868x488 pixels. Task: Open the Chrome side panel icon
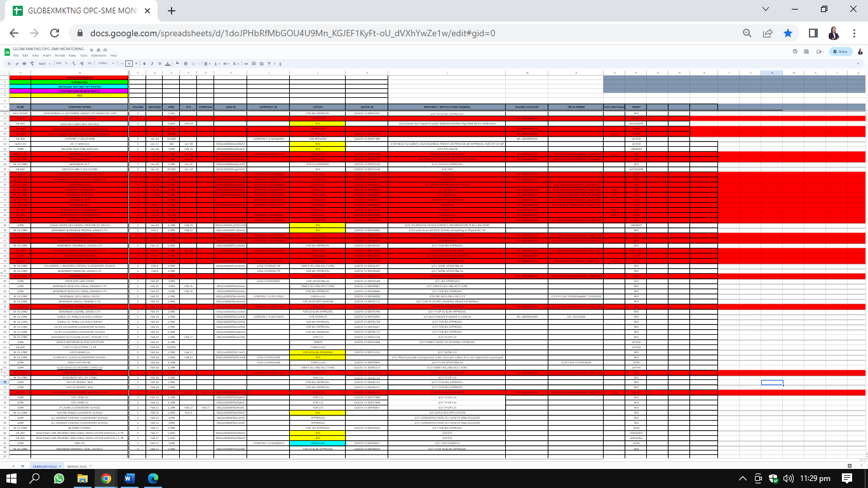coord(813,33)
